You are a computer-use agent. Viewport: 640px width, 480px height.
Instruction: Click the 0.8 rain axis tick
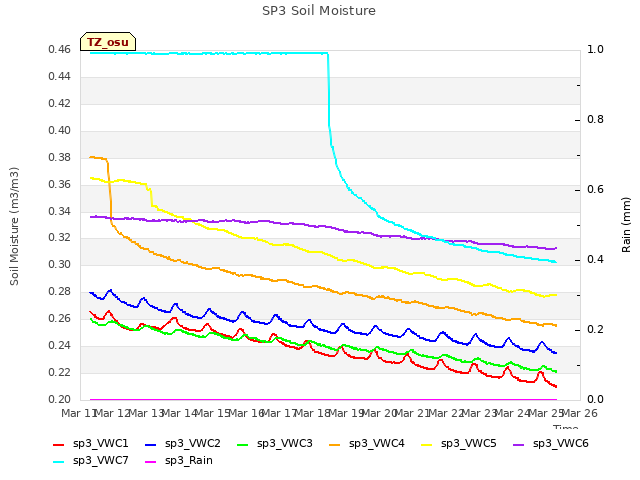coord(595,120)
